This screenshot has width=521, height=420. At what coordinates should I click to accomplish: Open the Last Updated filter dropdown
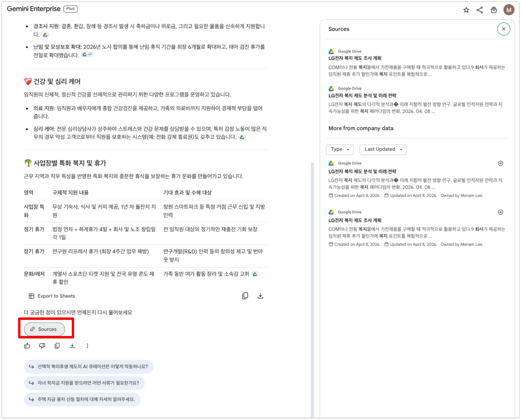coord(383,149)
